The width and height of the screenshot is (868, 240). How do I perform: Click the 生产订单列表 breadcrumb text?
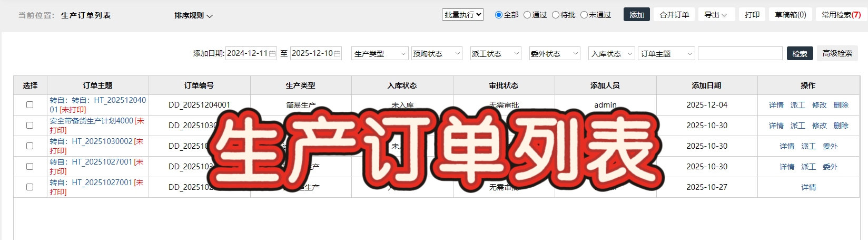[86, 15]
